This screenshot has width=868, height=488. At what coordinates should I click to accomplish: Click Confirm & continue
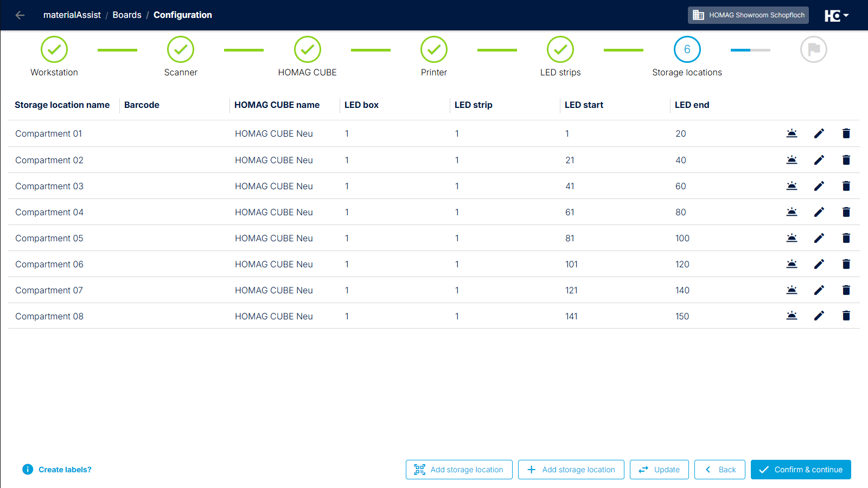click(x=801, y=470)
